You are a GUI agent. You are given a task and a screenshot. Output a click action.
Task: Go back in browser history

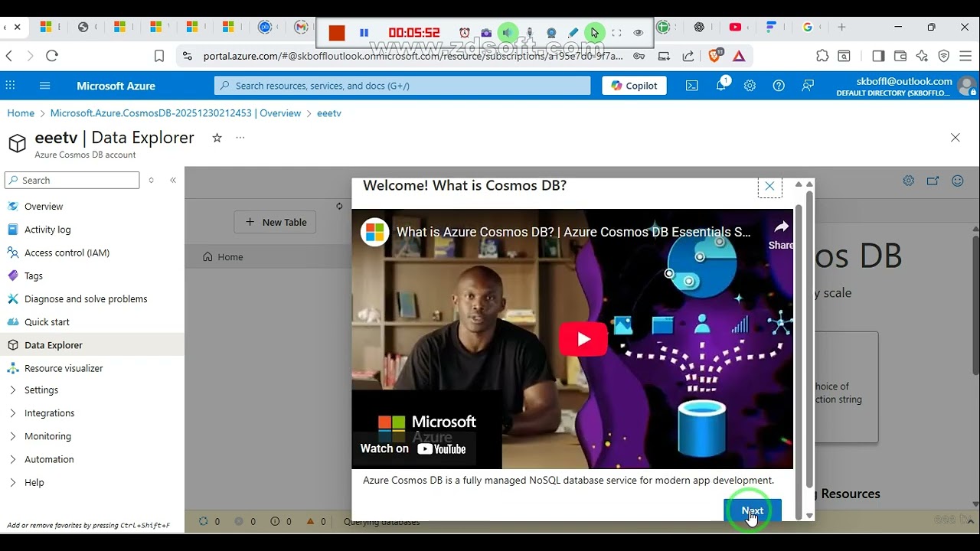[x=9, y=56]
